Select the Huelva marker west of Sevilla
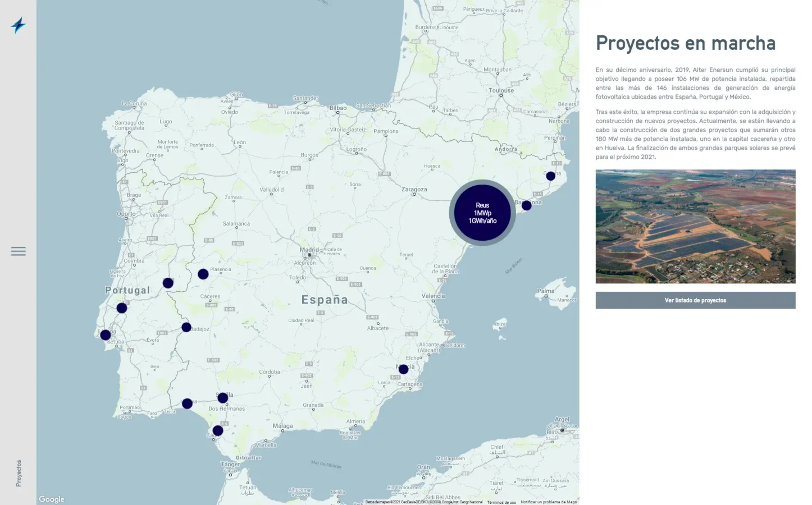812x505 pixels. pos(187,403)
